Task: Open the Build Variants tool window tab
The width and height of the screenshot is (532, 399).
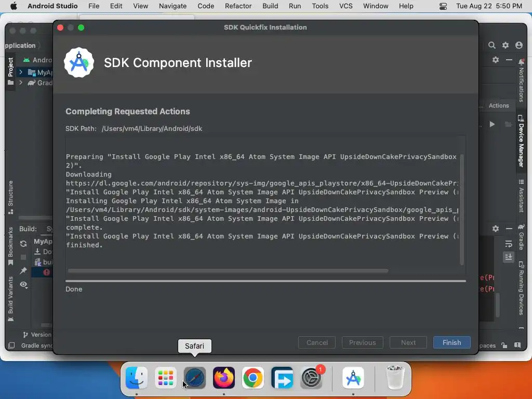Action: click(10, 299)
